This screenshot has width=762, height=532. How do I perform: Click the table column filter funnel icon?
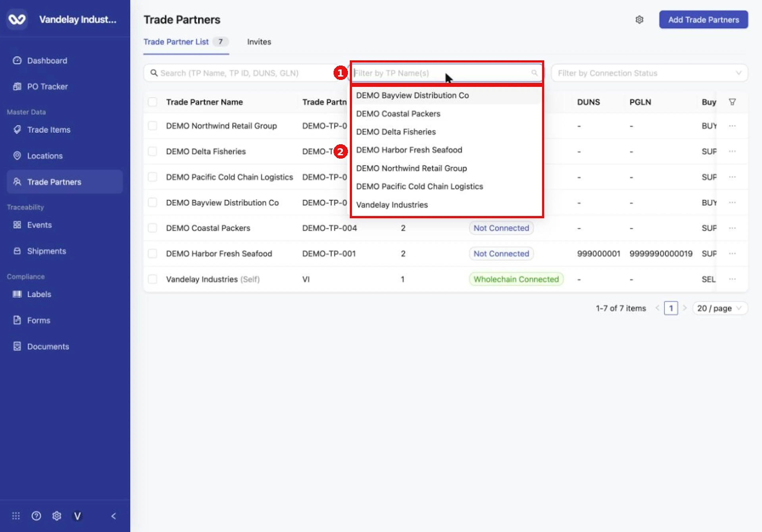pyautogui.click(x=732, y=102)
